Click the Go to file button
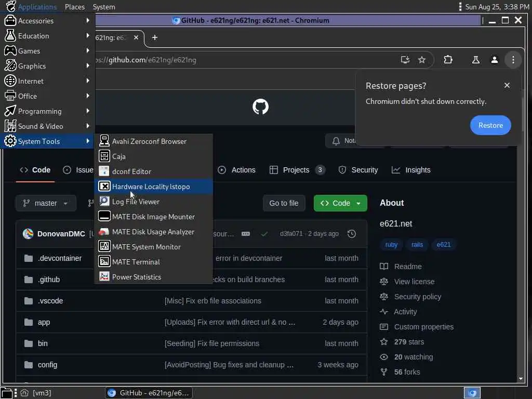Viewport: 532px width, 399px height. click(x=284, y=203)
